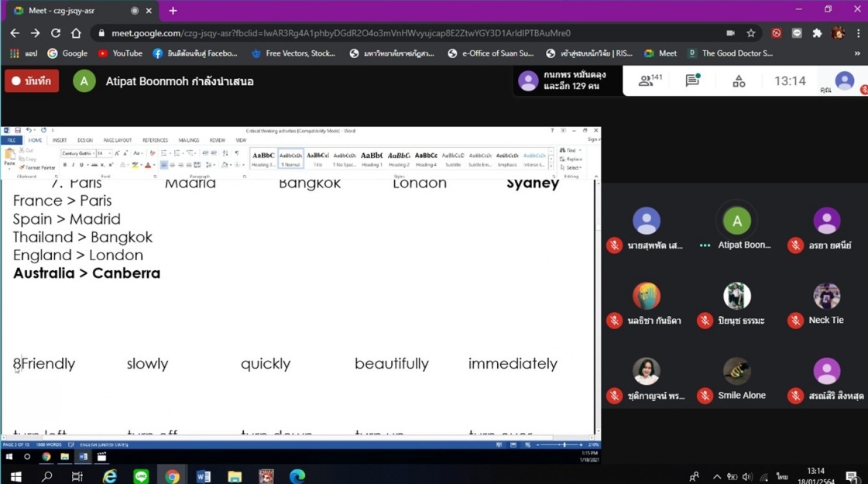The width and height of the screenshot is (868, 484).
Task: Click the red บันทึก recording button
Action: point(32,81)
